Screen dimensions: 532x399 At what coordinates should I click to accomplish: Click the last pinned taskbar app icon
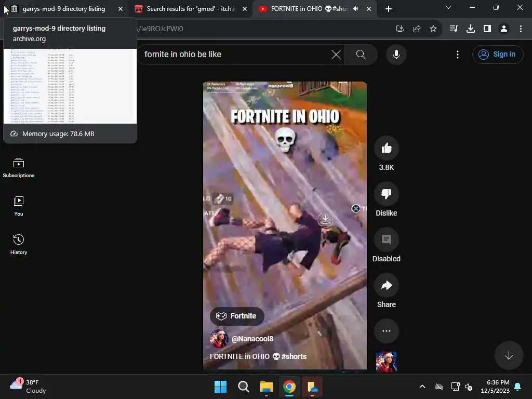point(312,387)
